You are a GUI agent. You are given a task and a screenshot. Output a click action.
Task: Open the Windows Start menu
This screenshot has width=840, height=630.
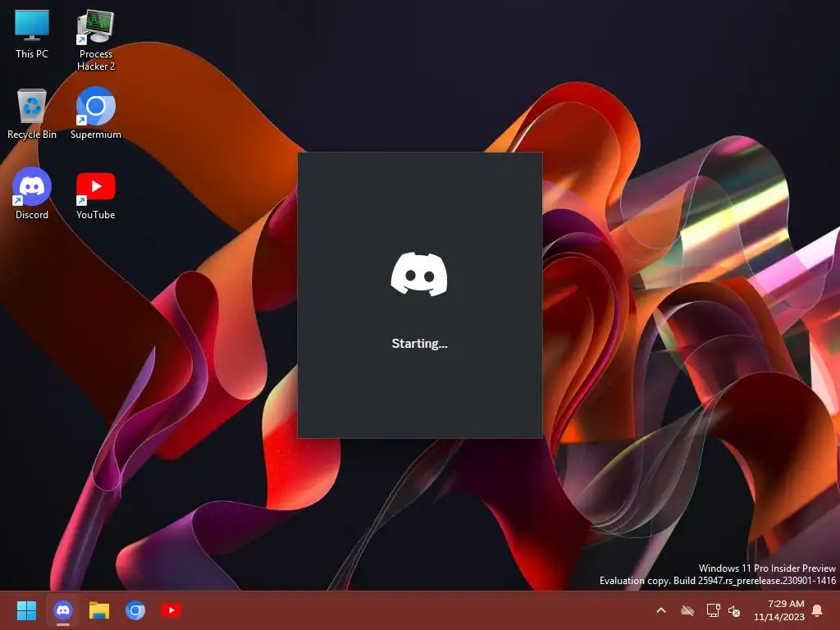(x=26, y=610)
